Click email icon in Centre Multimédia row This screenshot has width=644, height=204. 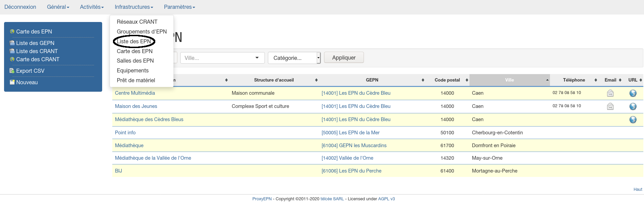(x=610, y=93)
